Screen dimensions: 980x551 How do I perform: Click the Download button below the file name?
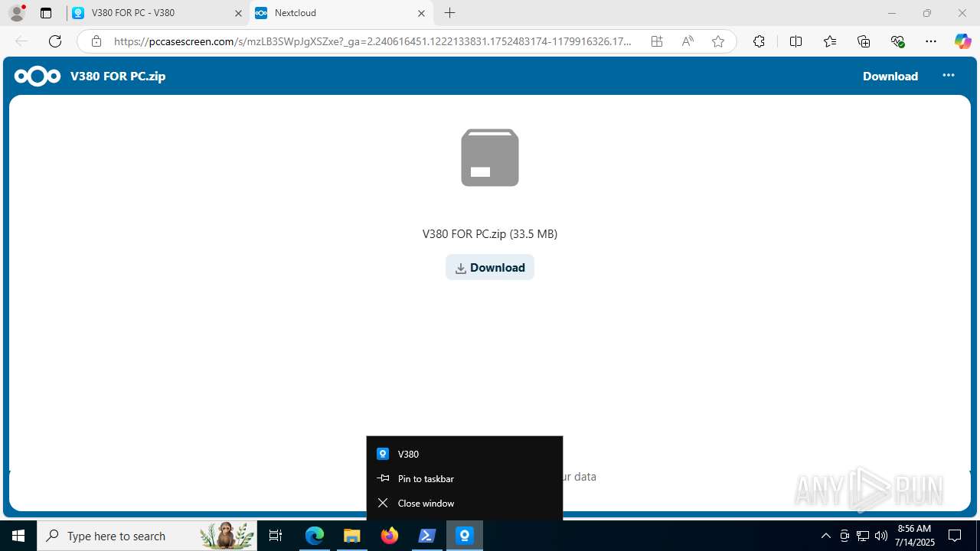click(490, 267)
